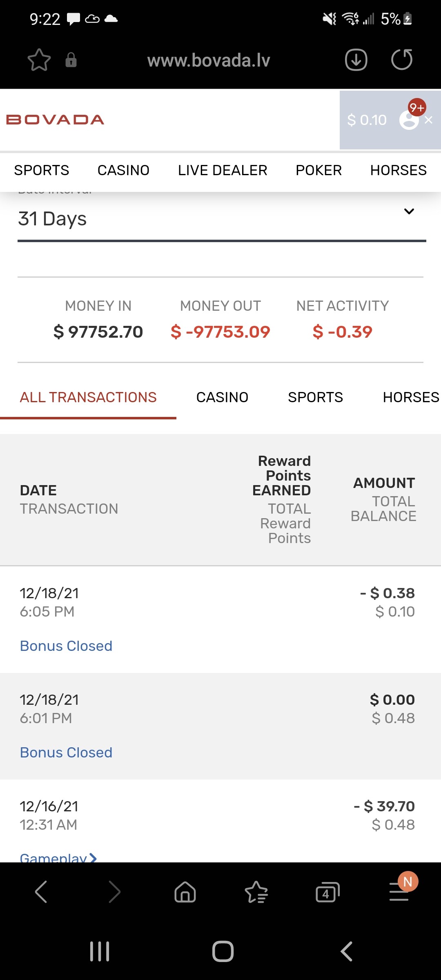Reload the page with refresh icon
441x980 pixels.
click(402, 60)
